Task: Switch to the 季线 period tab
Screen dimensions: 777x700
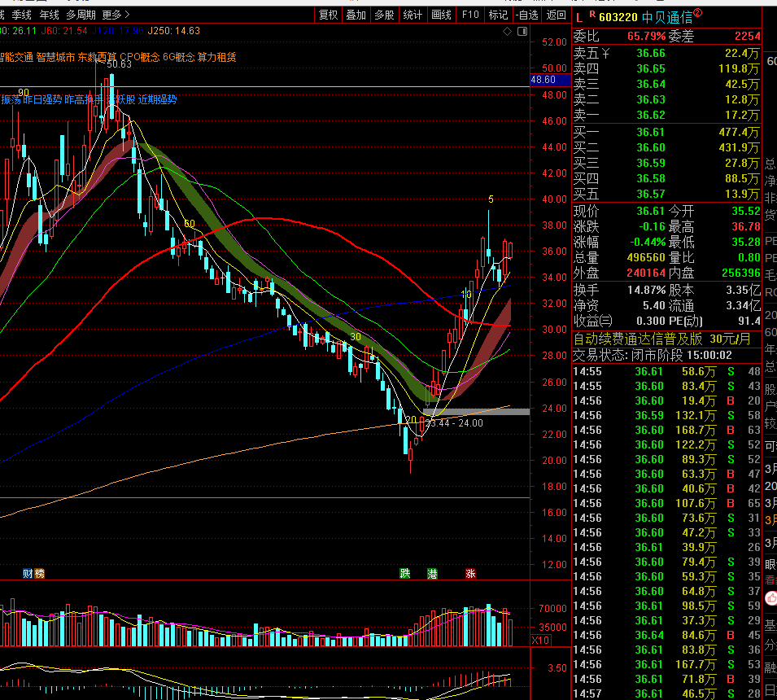Action: click(x=22, y=15)
